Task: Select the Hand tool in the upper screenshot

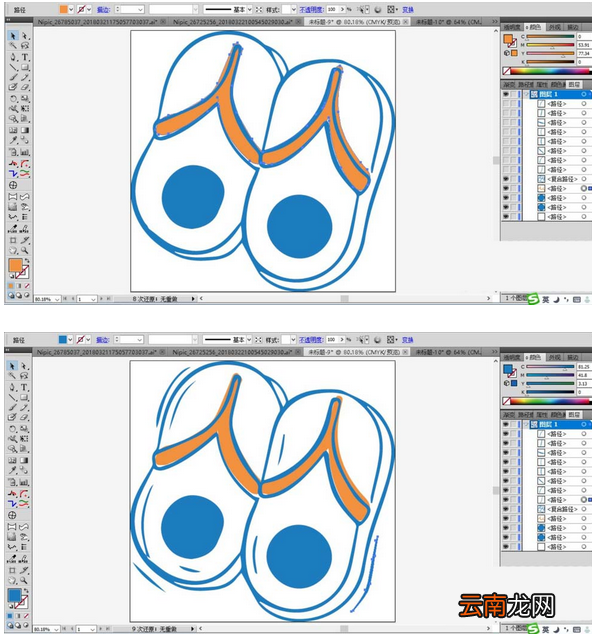Action: pos(13,250)
